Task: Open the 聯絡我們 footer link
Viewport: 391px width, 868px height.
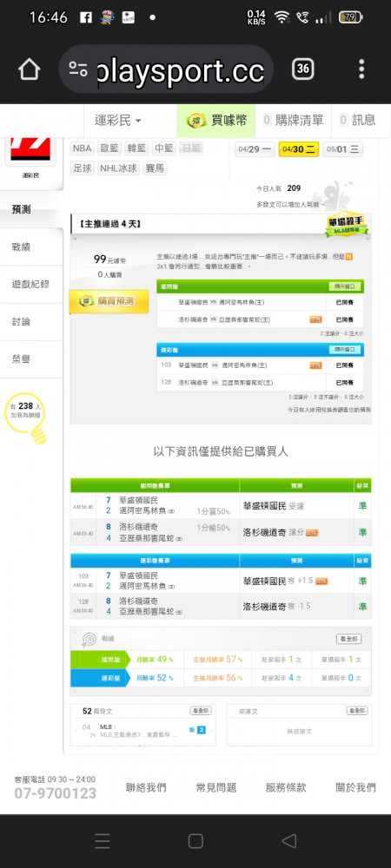Action: pos(146,787)
